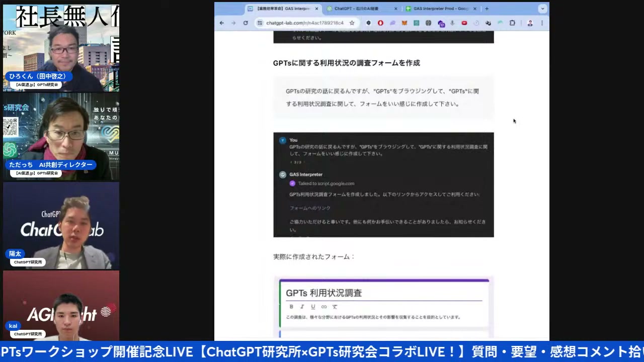Bookmark this page with the star icon
644x362 pixels.
(352, 23)
